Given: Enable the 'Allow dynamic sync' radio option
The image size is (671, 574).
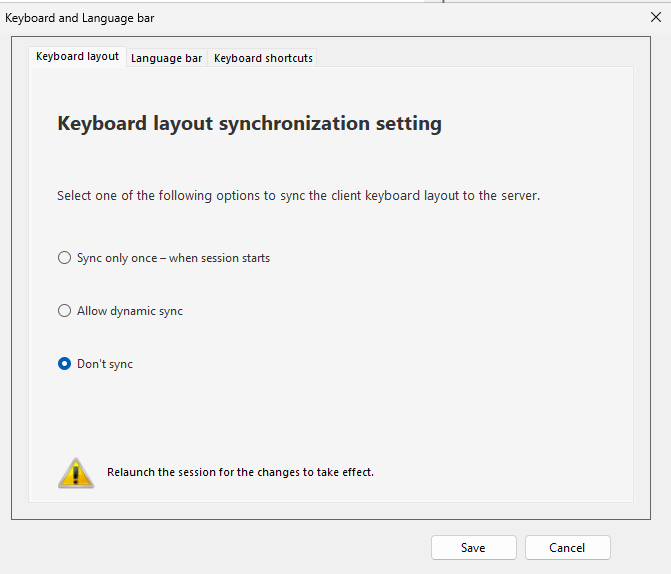Looking at the screenshot, I should pos(65,311).
